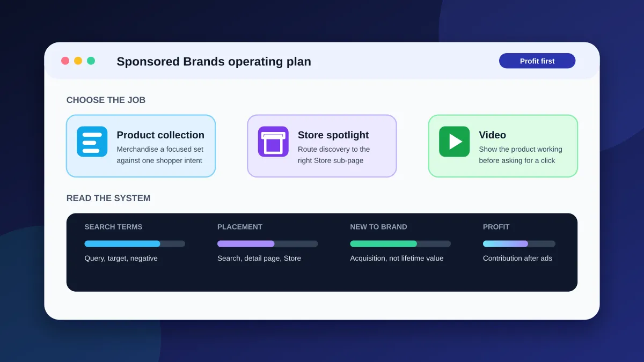
Task: Click the green New to brand progress bar
Action: coord(400,243)
